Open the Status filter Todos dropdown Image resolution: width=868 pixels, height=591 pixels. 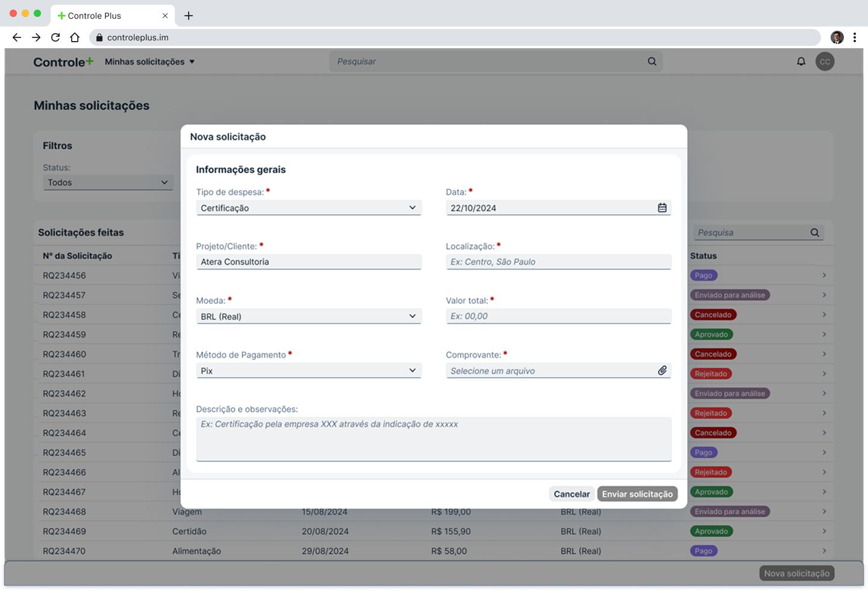[x=108, y=183]
